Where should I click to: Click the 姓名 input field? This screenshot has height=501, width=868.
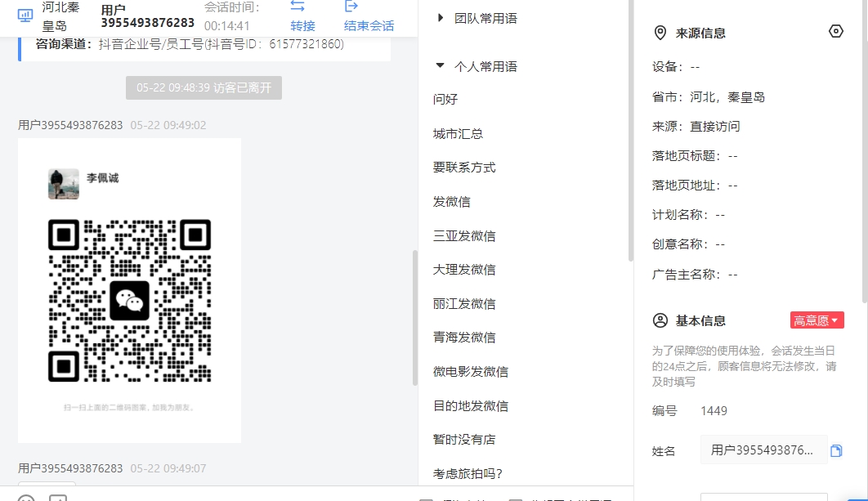pos(763,450)
